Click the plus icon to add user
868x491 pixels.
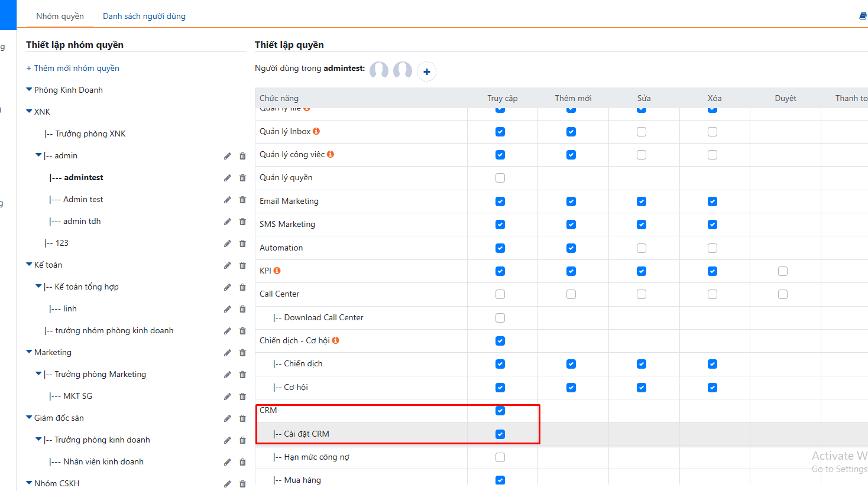click(x=426, y=71)
